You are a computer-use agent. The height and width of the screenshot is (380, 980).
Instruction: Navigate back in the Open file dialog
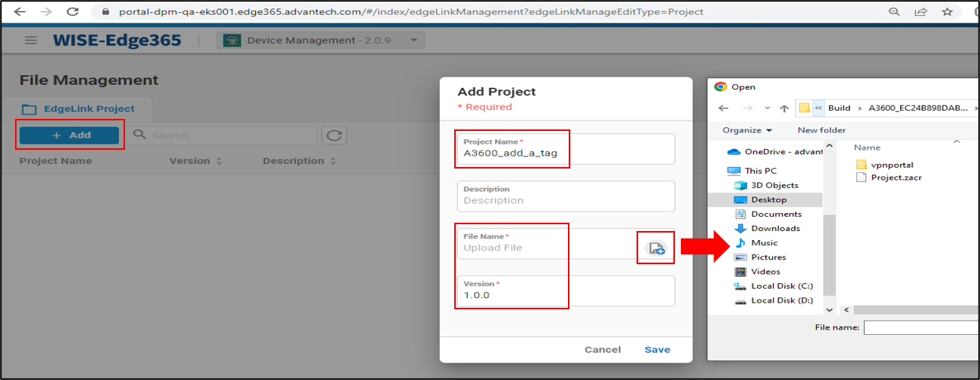point(724,108)
